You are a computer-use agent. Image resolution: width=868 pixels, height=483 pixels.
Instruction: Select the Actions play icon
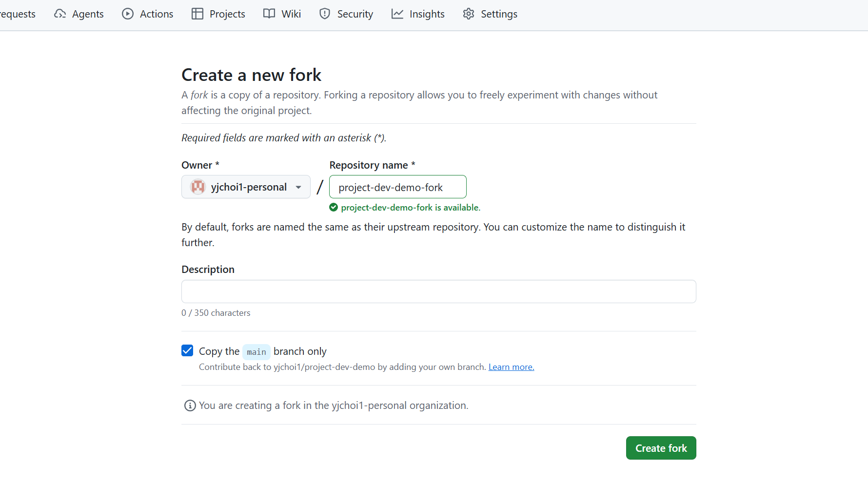[127, 14]
